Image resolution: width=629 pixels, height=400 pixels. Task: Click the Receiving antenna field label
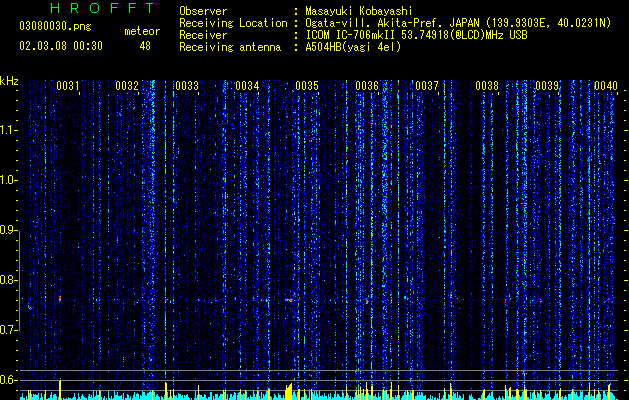pyautogui.click(x=230, y=47)
